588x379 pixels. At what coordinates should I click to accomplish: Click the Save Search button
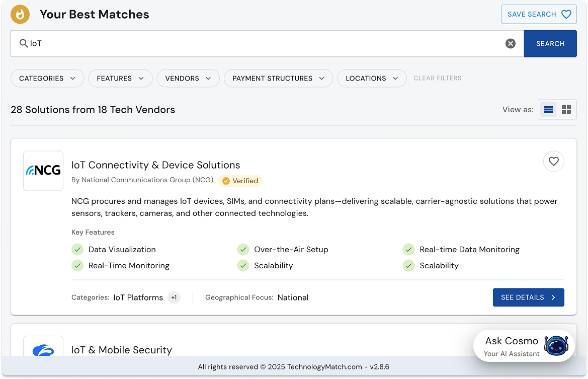[x=539, y=14]
